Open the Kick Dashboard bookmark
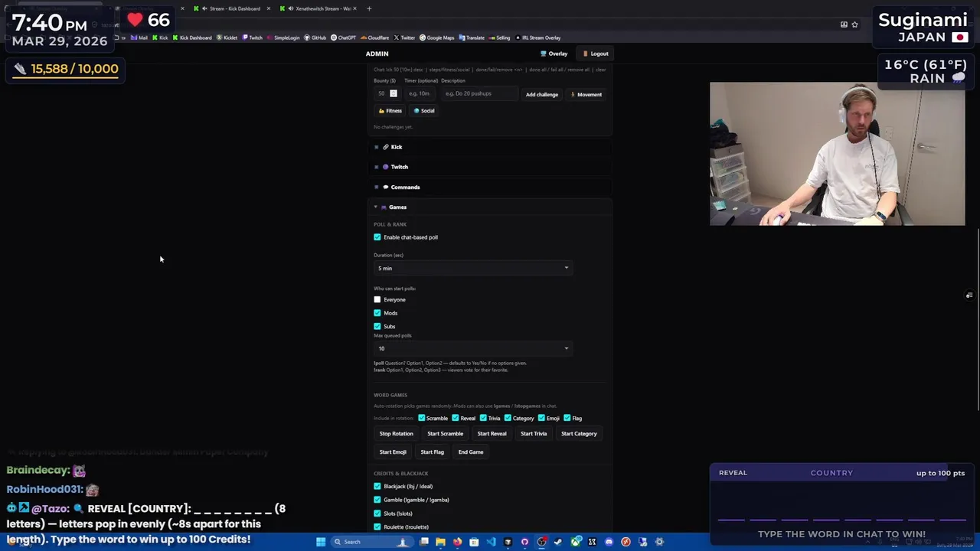Image resolution: width=980 pixels, height=551 pixels. coord(192,37)
